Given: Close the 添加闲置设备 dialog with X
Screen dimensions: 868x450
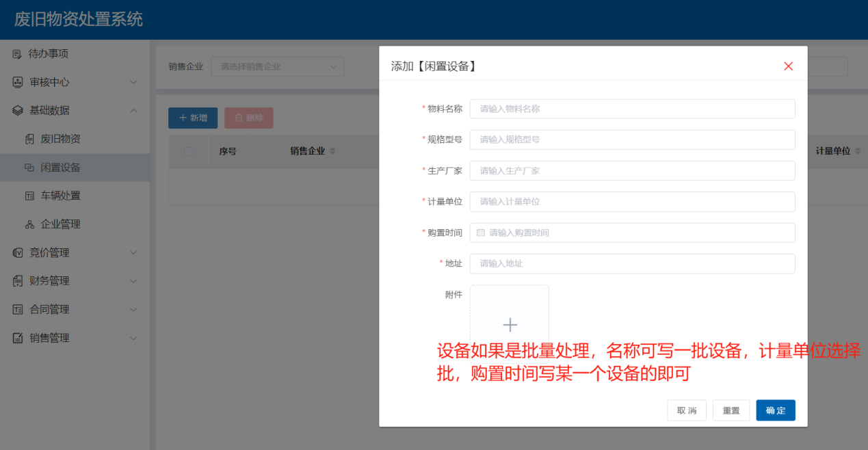Looking at the screenshot, I should click(788, 66).
